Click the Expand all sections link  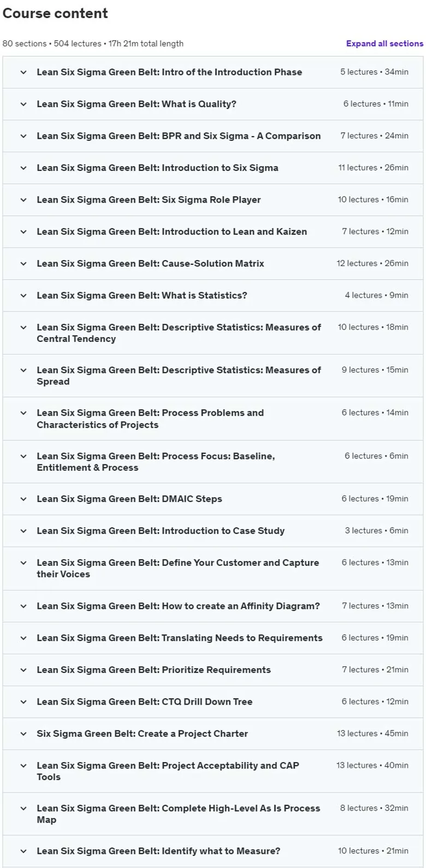coord(384,44)
